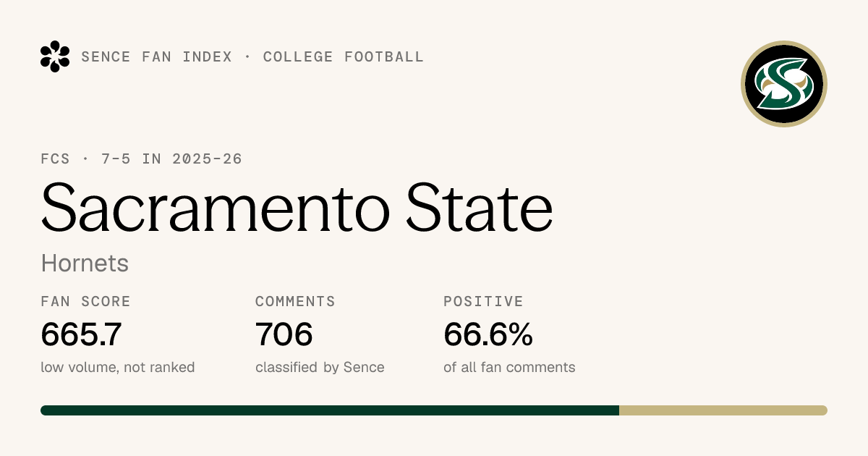This screenshot has width=868, height=456.
Task: Click the FCS 7-5 in 2025-26 record line
Action: coord(142,159)
